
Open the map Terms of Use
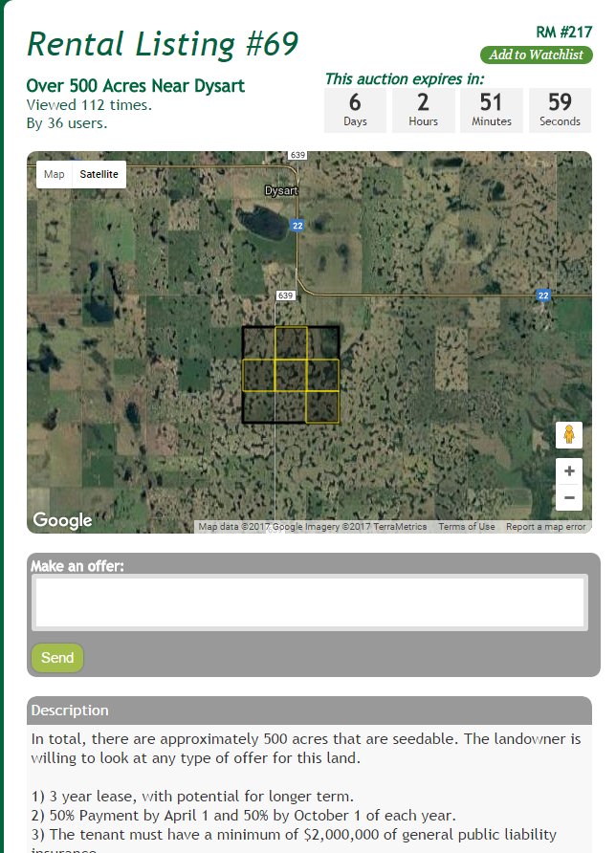[x=467, y=527]
